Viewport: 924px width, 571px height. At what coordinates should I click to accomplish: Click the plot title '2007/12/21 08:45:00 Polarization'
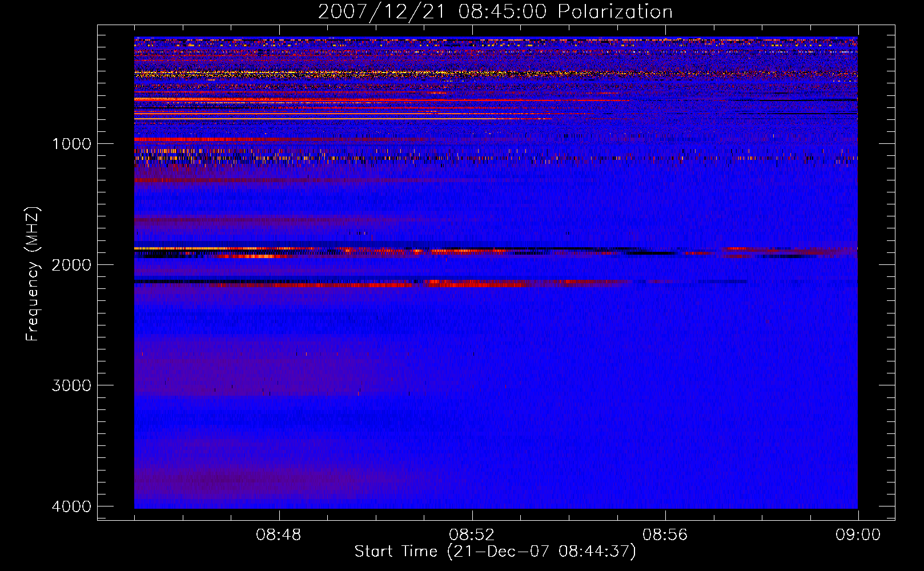(x=495, y=11)
